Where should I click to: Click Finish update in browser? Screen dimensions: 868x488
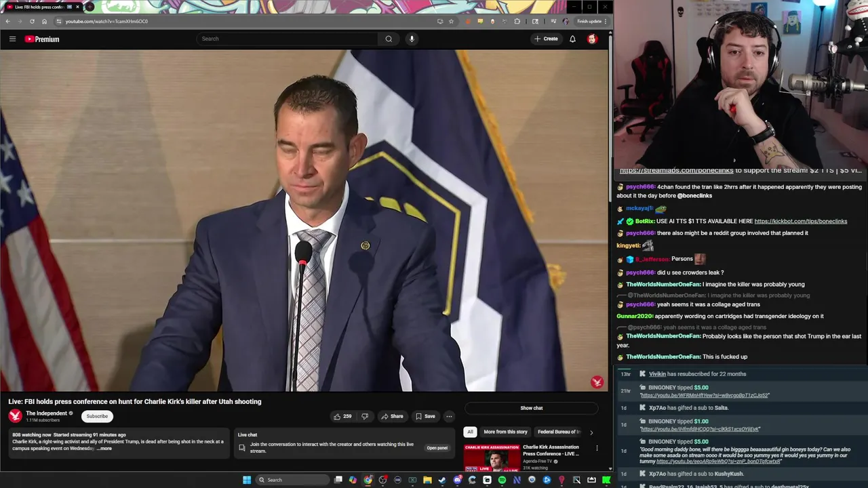pos(589,21)
